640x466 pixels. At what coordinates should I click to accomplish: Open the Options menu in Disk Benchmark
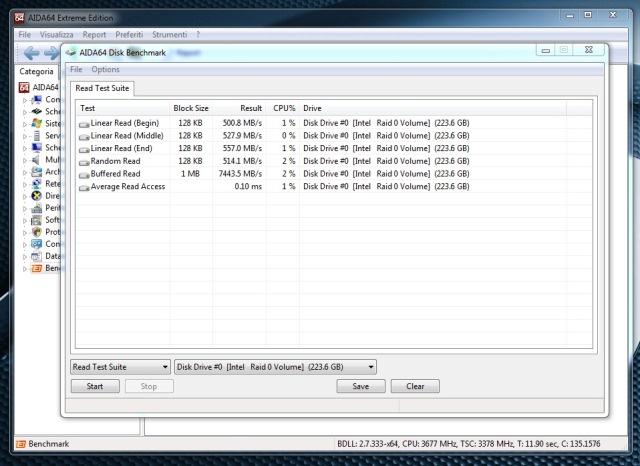pos(105,69)
